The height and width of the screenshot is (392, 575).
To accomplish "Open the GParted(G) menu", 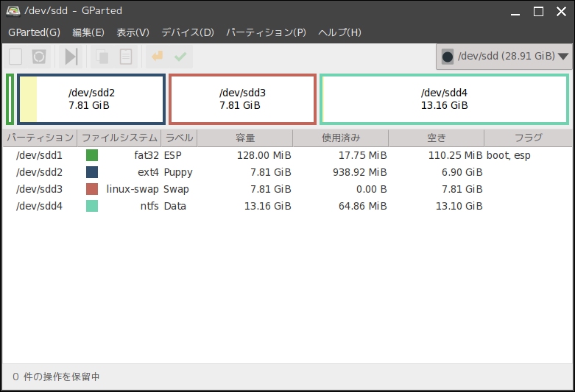I will click(x=34, y=32).
